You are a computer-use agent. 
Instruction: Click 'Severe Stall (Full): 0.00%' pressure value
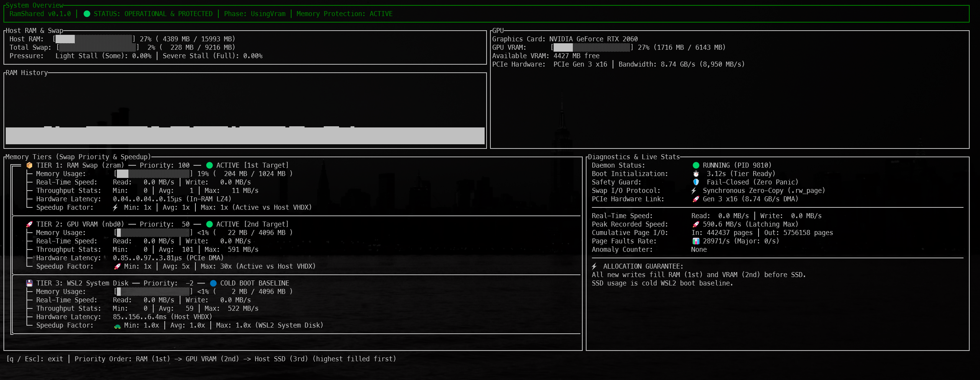tap(213, 56)
